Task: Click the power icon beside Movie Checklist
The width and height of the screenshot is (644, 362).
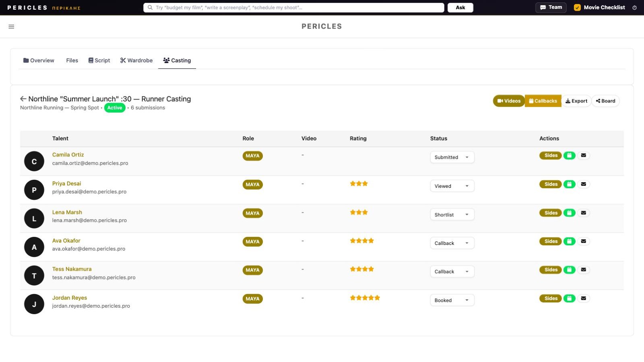Action: [x=634, y=8]
